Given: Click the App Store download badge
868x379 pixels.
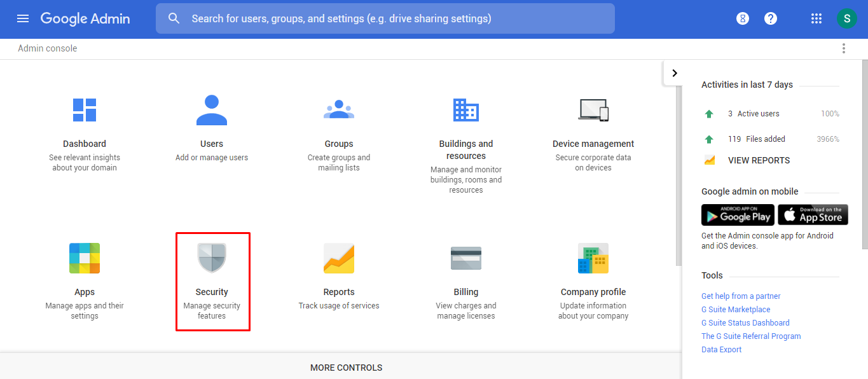Looking at the screenshot, I should (x=814, y=215).
